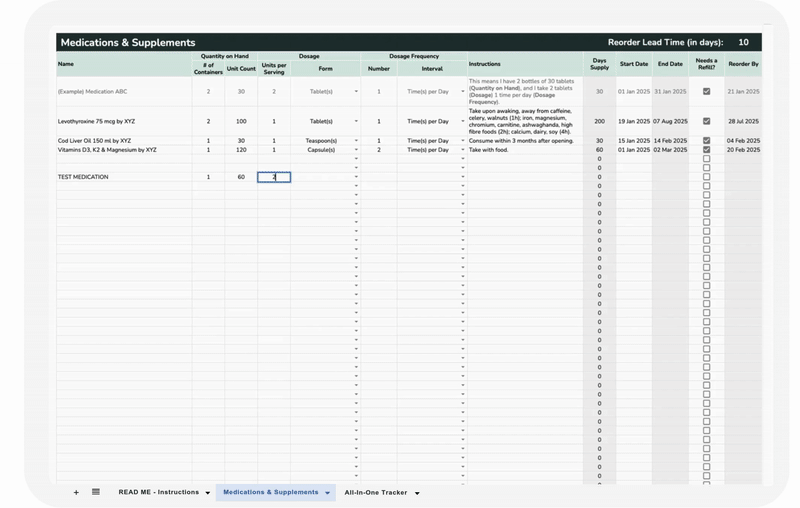Open Interval dropdown for Cod Liver Oil
This screenshot has height=508, width=800.
pyautogui.click(x=463, y=141)
